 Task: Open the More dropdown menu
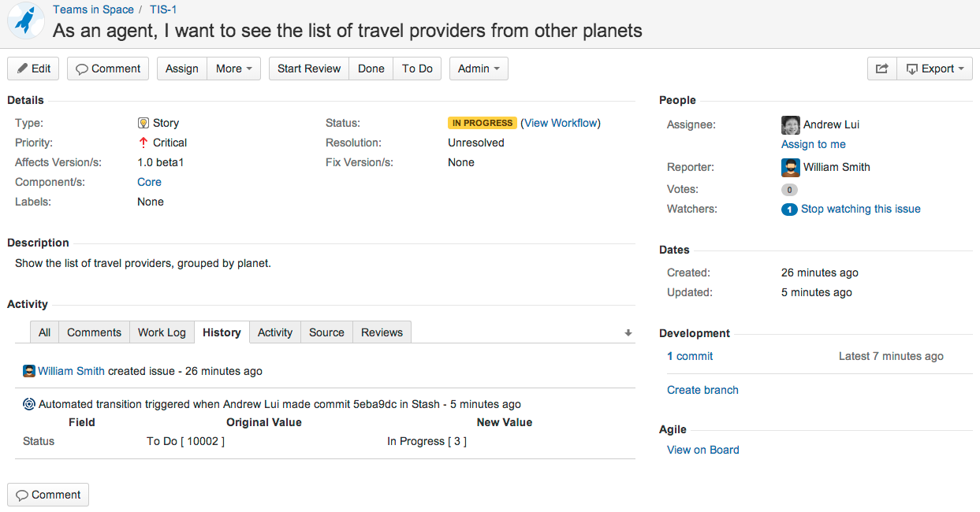click(233, 69)
